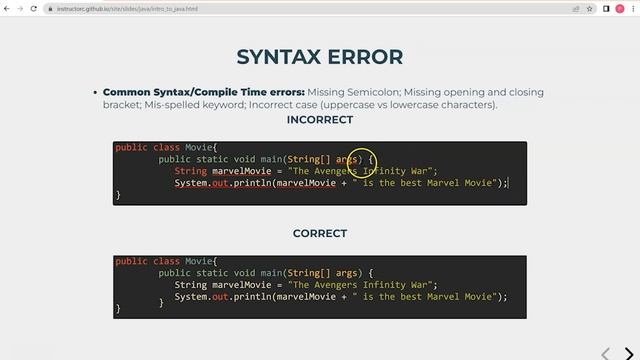This screenshot has width=640, height=360.
Task: Select "The Avengers Infinity War" string in CORRECT code
Action: tap(360, 285)
